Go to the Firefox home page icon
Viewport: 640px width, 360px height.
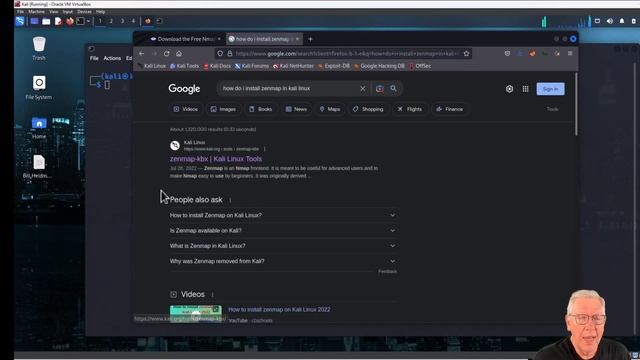pyautogui.click(x=179, y=53)
